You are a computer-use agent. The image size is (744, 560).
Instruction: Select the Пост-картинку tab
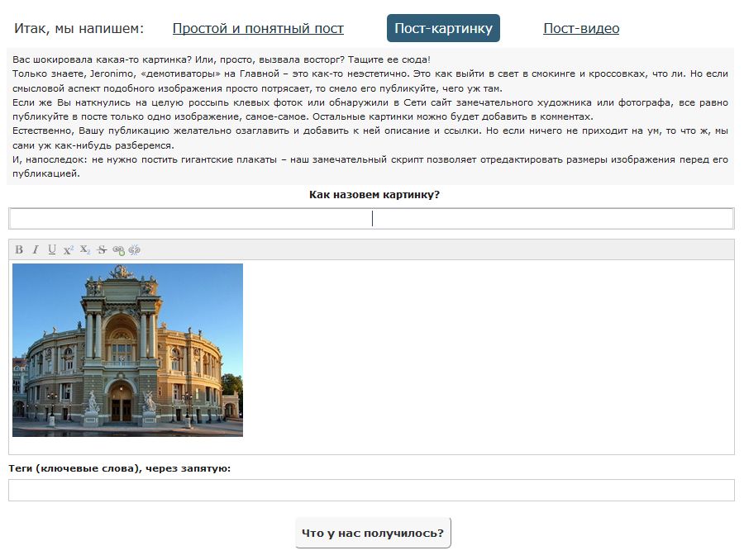pyautogui.click(x=443, y=28)
